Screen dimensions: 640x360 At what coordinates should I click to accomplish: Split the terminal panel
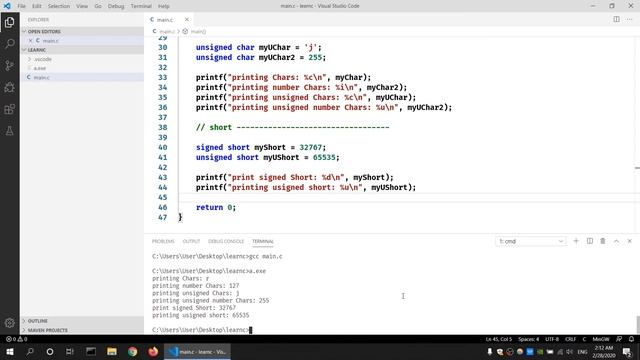[590, 241]
